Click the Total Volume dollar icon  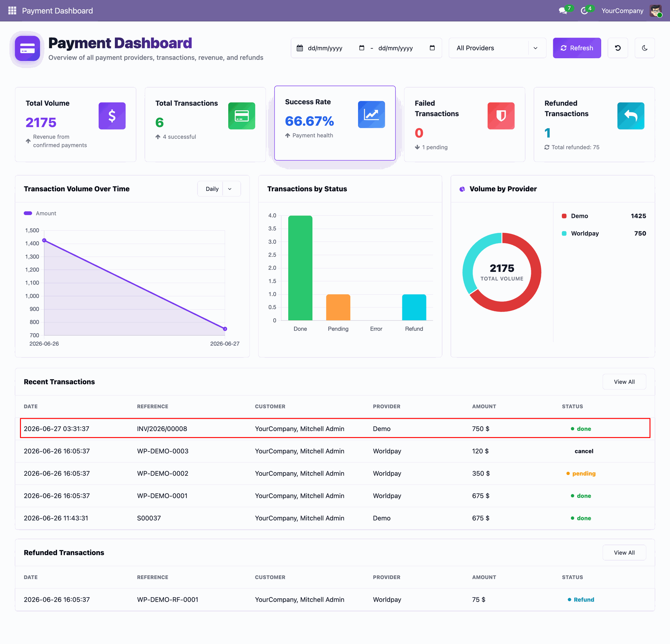coord(112,116)
